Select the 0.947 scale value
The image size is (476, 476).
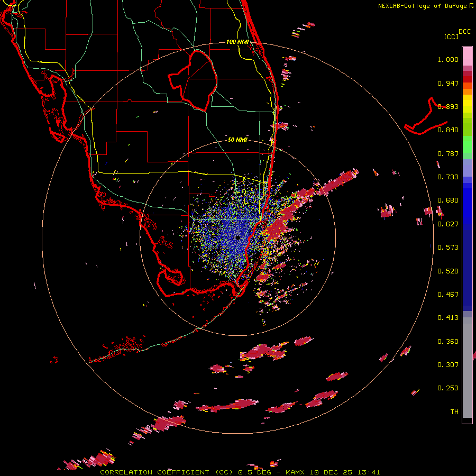[x=448, y=83]
